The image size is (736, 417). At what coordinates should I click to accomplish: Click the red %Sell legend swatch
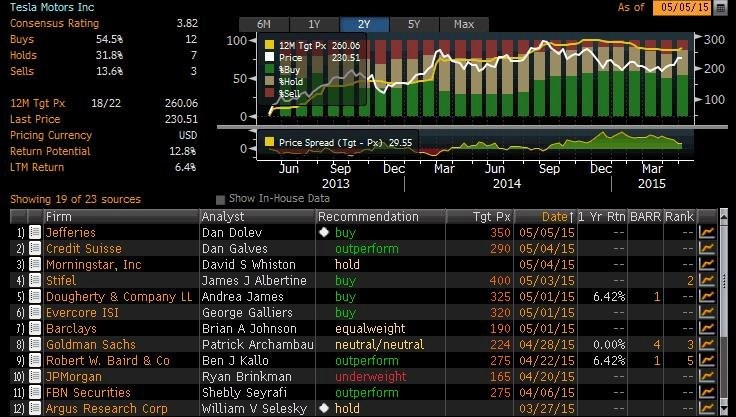pyautogui.click(x=269, y=93)
